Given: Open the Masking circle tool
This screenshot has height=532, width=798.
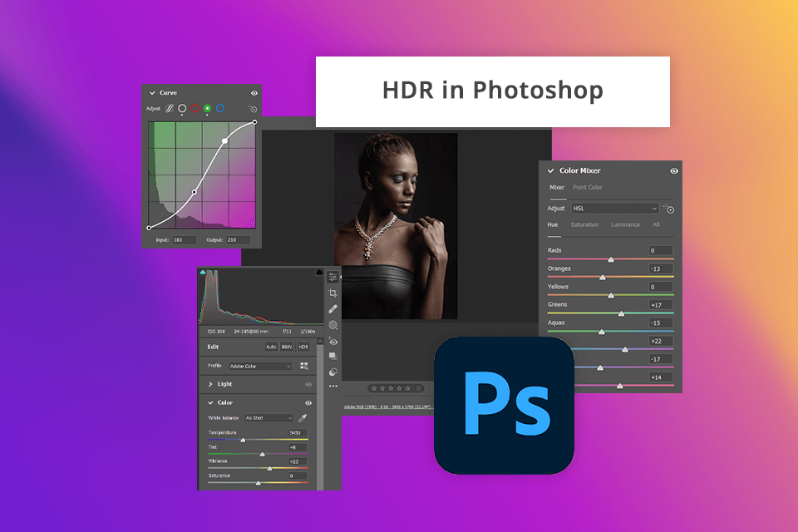Looking at the screenshot, I should [332, 325].
